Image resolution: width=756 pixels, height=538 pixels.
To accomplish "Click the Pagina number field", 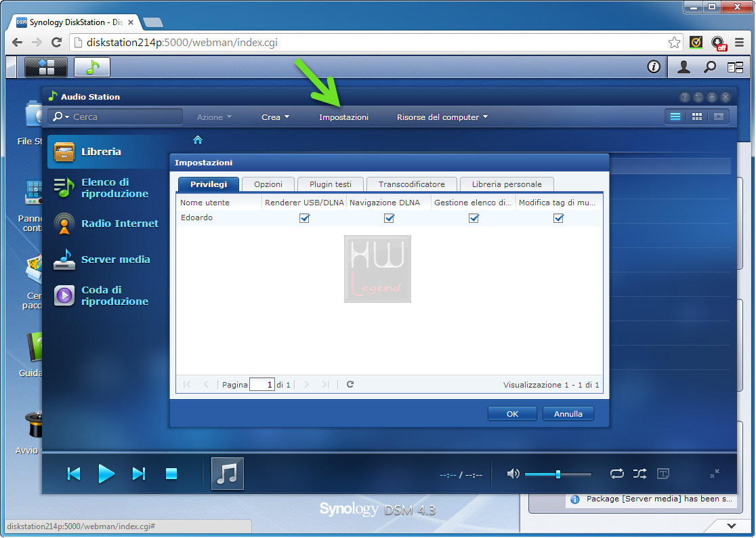I will (x=261, y=384).
